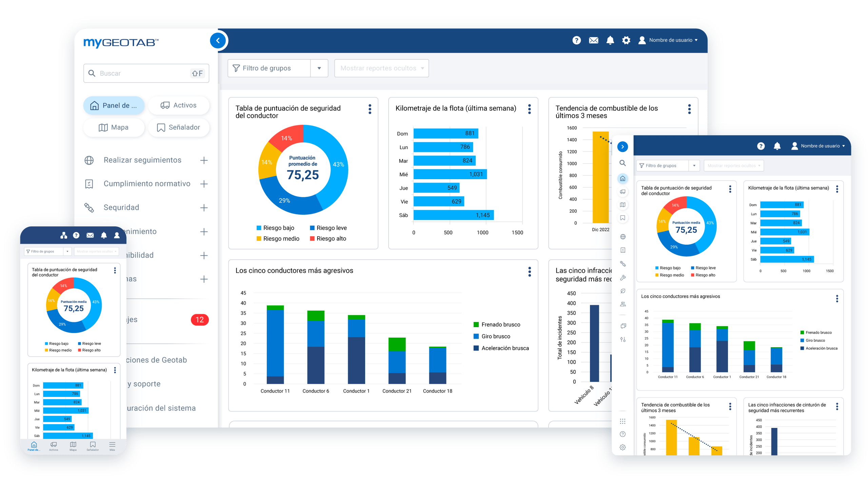Screen dimensions: 868x489
Task: Collapse the desktop sidebar with the chevron button
Action: pos(218,41)
